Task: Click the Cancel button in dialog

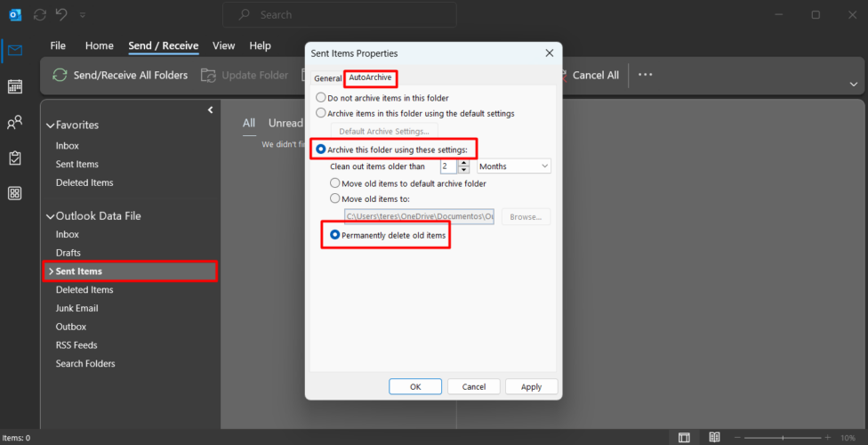Action: click(474, 387)
